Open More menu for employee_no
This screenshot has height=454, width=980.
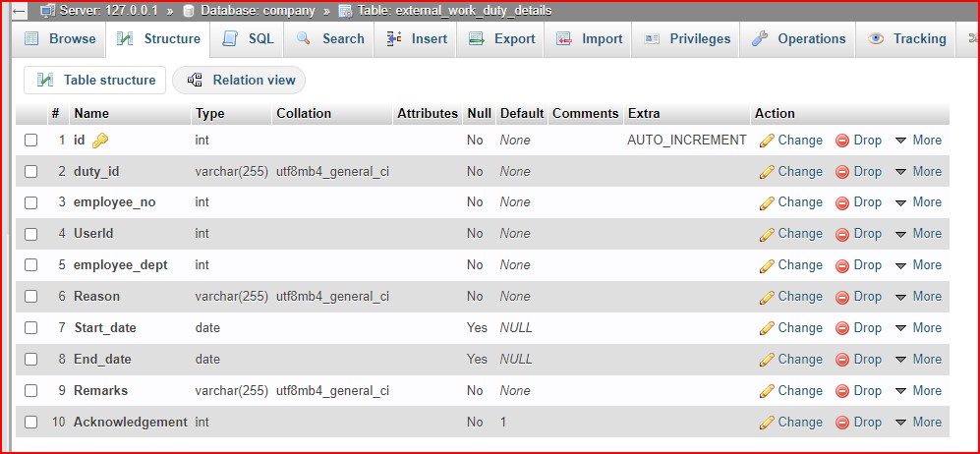click(918, 202)
